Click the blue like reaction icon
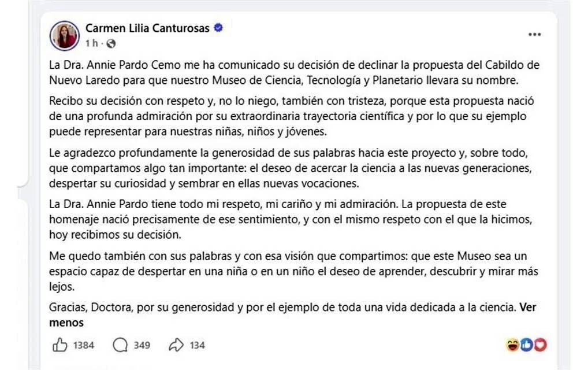This screenshot has height=370, width=588. coord(527,345)
